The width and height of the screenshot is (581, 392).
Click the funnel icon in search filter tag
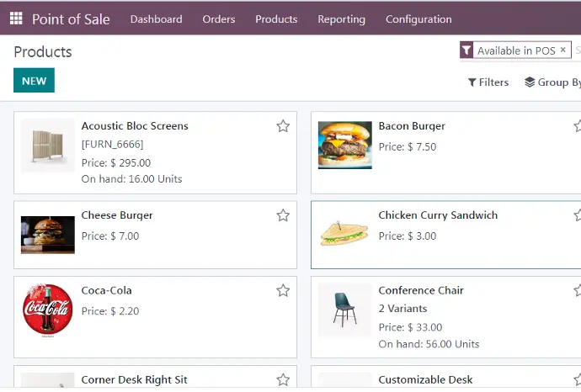coord(466,50)
